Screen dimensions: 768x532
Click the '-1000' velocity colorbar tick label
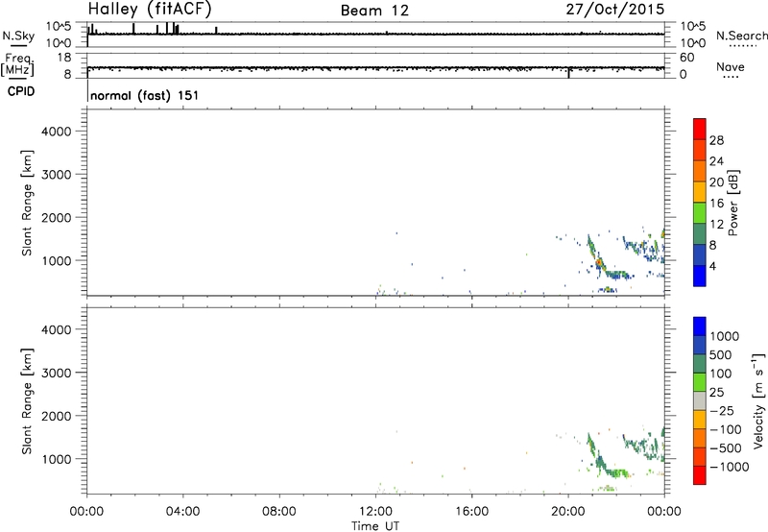pos(730,467)
